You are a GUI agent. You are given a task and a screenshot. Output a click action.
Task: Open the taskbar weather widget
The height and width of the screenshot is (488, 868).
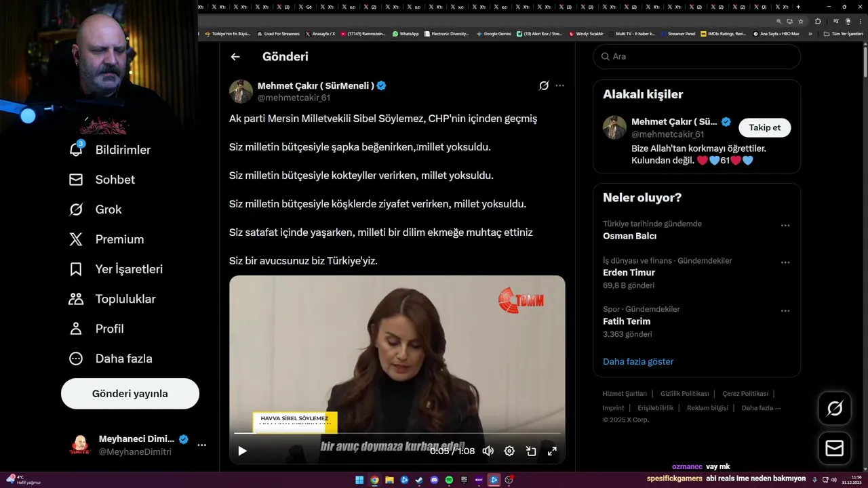[24, 480]
